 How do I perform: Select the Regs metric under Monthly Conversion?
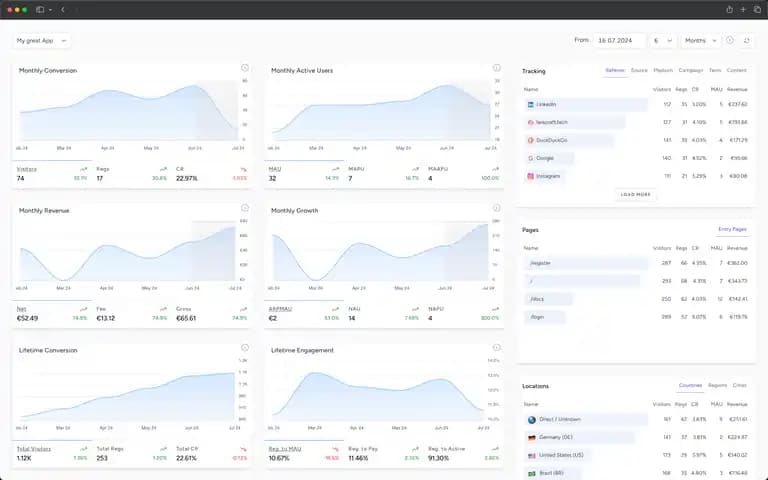pos(131,174)
